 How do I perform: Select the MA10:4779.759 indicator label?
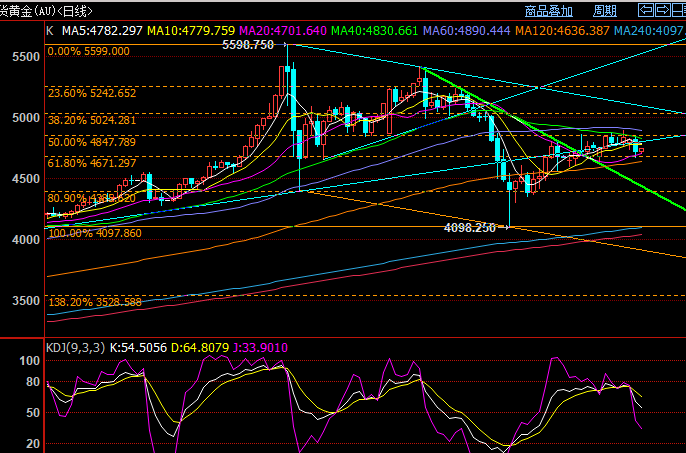coord(191,31)
